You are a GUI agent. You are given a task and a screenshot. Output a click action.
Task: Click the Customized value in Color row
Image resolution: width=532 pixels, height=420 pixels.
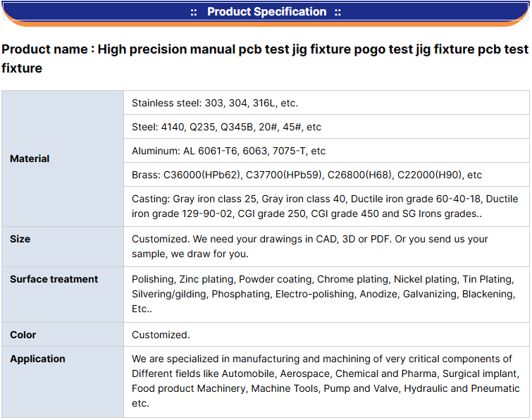click(x=161, y=335)
